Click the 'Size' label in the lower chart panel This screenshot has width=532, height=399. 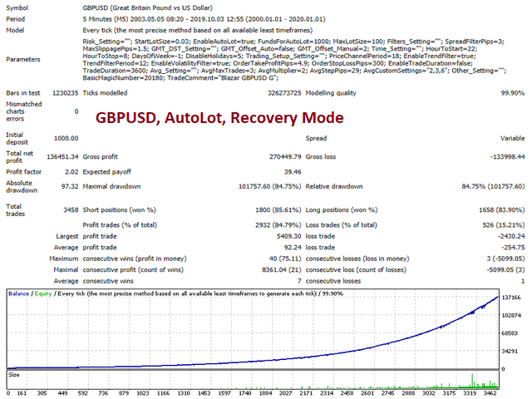16,375
